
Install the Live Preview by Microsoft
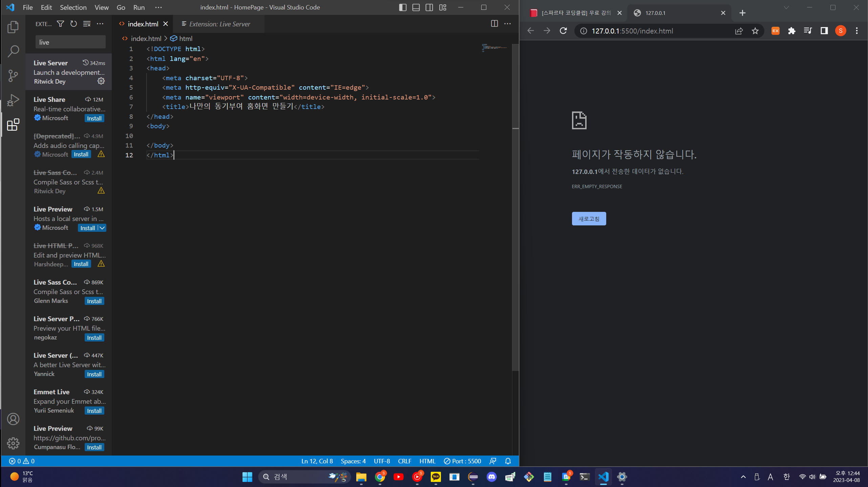88,228
